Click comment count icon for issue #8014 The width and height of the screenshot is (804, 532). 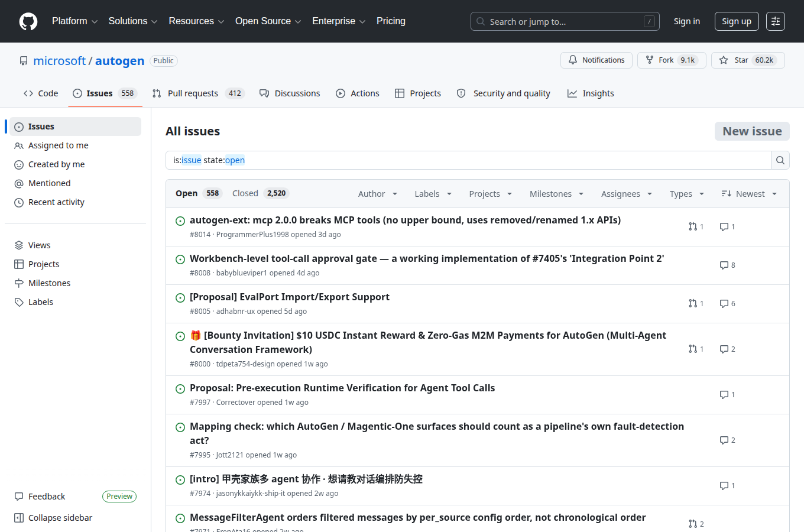724,227
